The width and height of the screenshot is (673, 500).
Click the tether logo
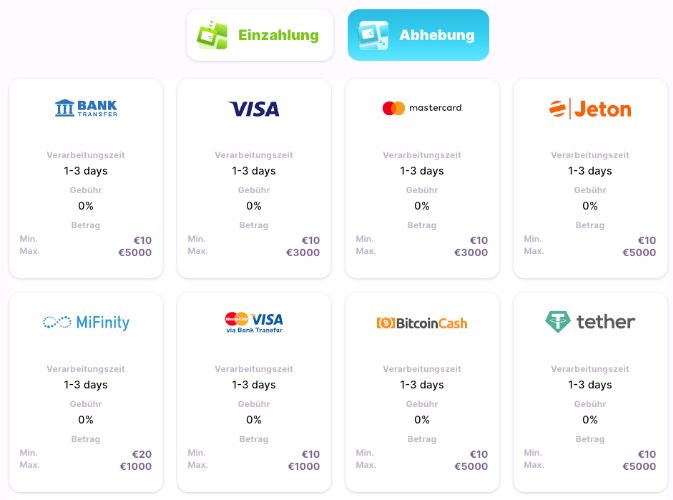pos(590,322)
